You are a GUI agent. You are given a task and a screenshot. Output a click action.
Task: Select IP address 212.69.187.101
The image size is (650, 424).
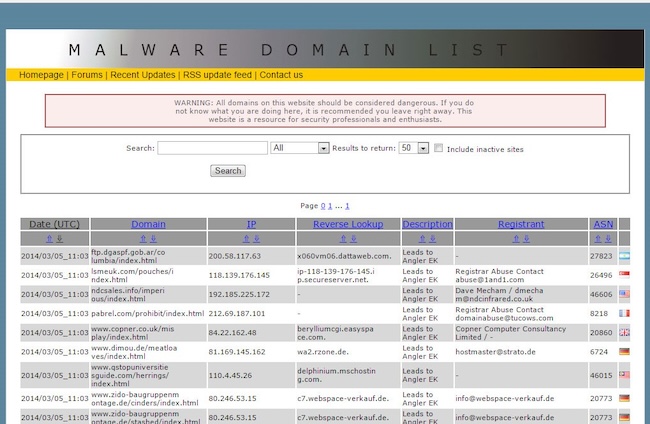237,313
